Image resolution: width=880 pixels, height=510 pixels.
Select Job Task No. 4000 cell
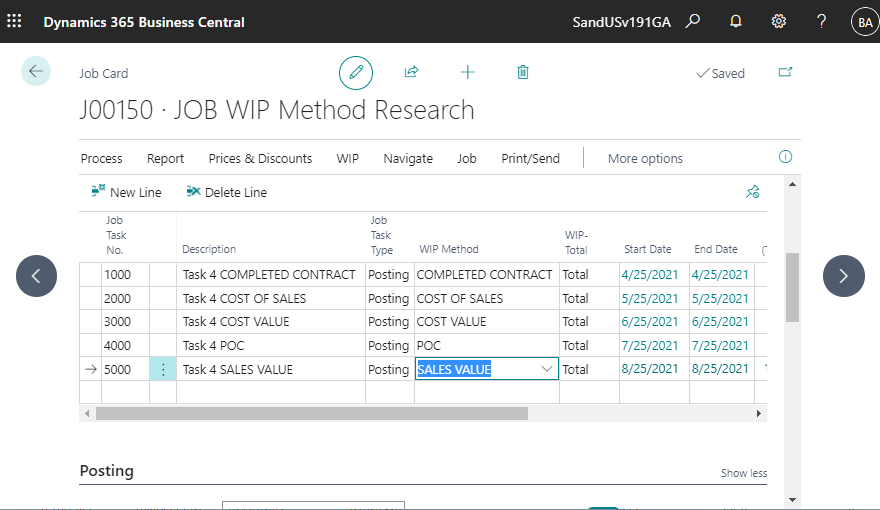click(125, 346)
